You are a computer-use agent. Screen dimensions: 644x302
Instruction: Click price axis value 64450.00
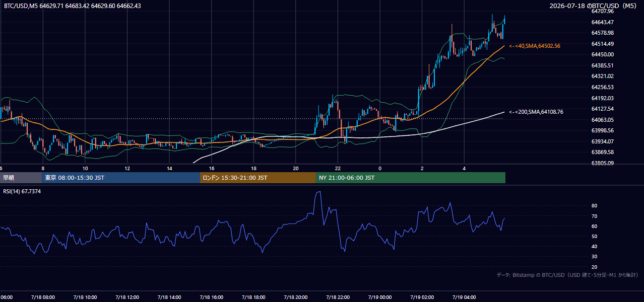point(603,54)
